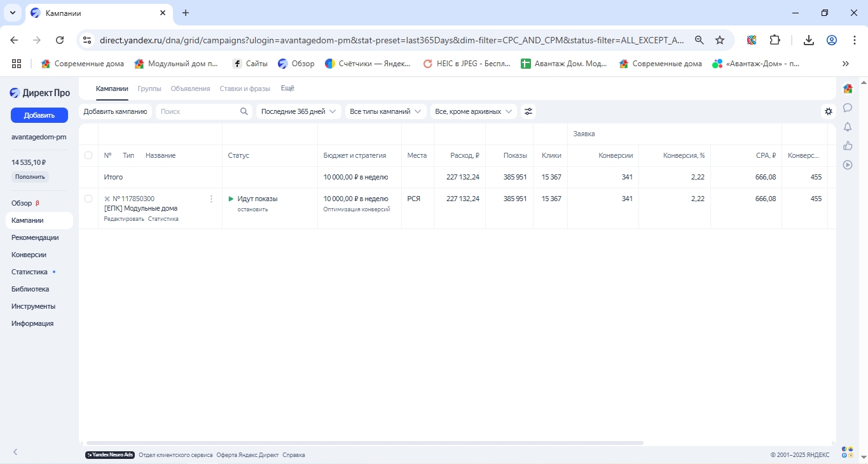Switch to the Группы tab
The width and height of the screenshot is (868, 464).
click(x=149, y=88)
